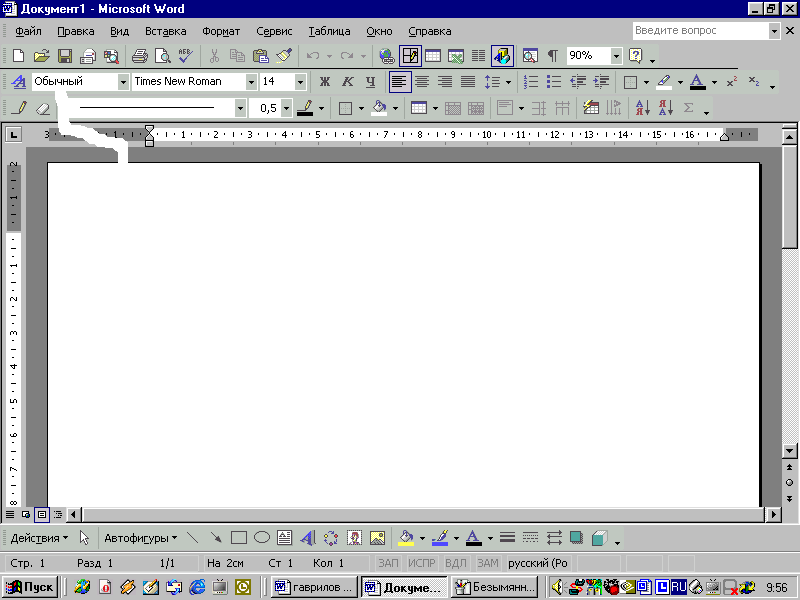Screen dimensions: 800x600
Task: Copy the selection to the clipboard
Action: 237,55
